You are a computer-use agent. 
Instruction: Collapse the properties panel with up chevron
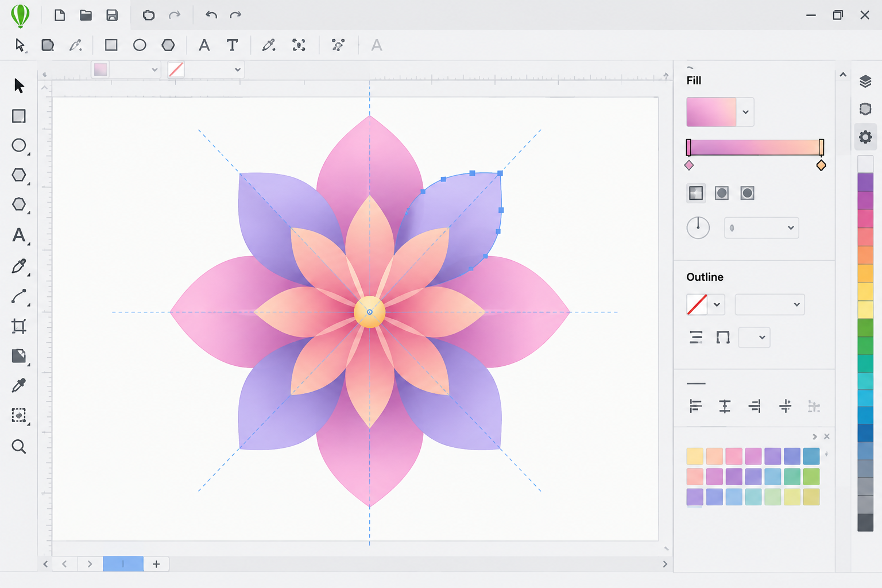point(843,75)
